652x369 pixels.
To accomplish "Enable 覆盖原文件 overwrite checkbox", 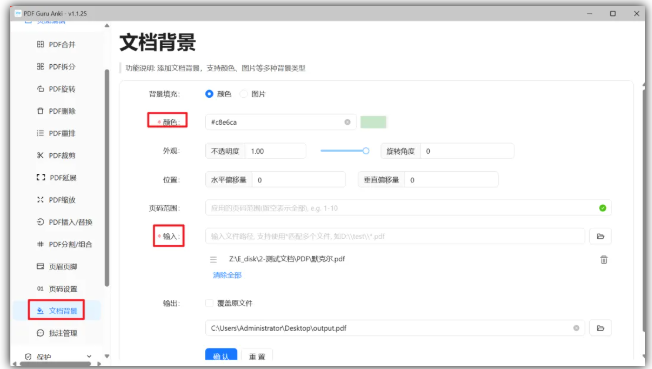I will tap(209, 303).
